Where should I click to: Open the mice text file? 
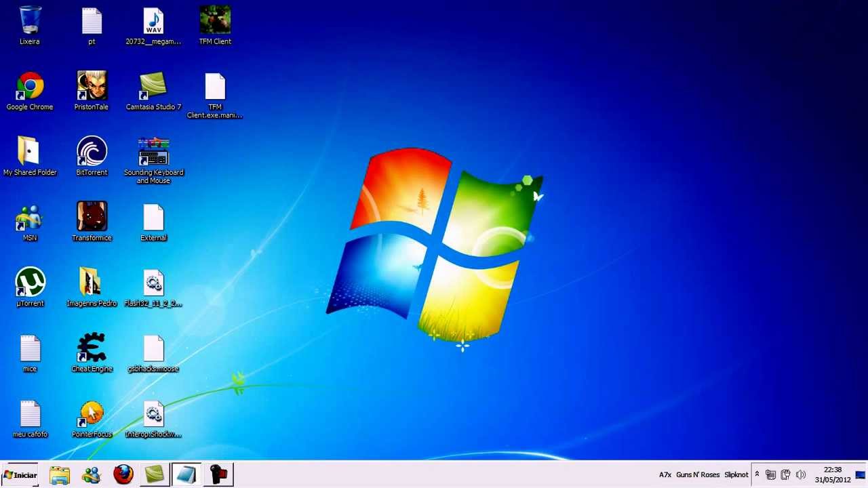point(30,353)
